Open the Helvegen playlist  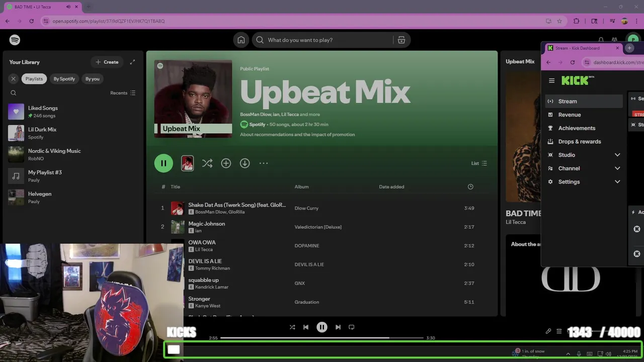(x=73, y=198)
